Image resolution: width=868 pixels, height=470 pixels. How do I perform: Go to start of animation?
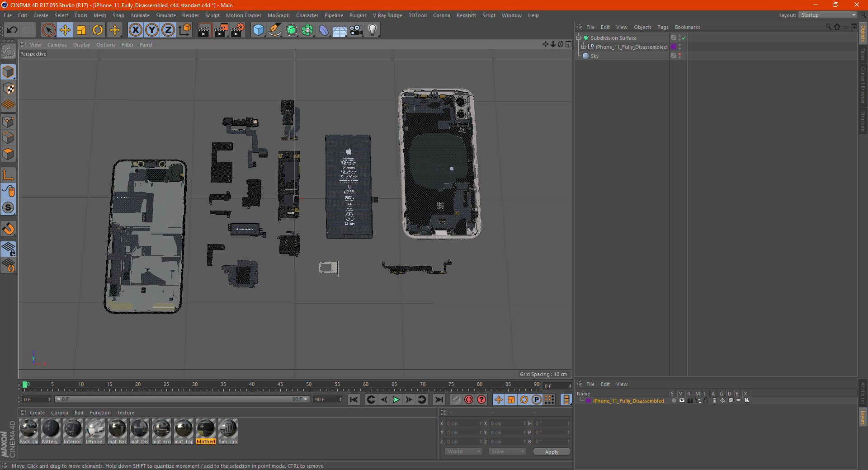point(354,399)
